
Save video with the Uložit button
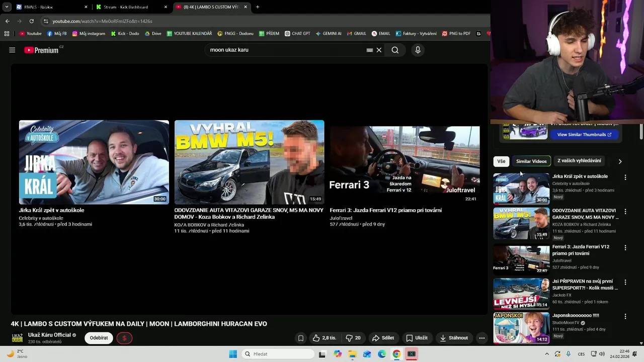tap(417, 338)
